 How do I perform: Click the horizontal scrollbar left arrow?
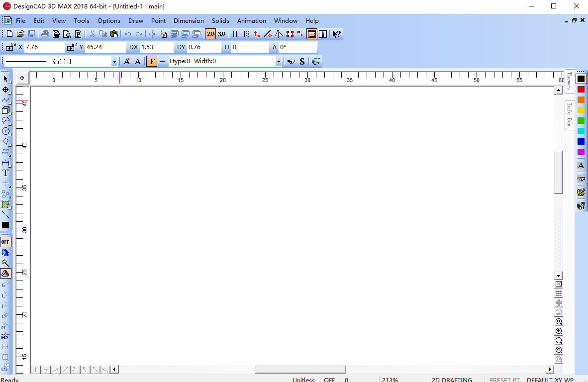click(114, 369)
